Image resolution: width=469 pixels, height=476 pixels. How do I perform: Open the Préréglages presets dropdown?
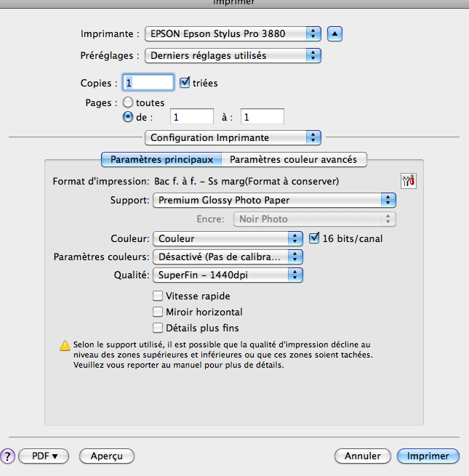[232, 55]
